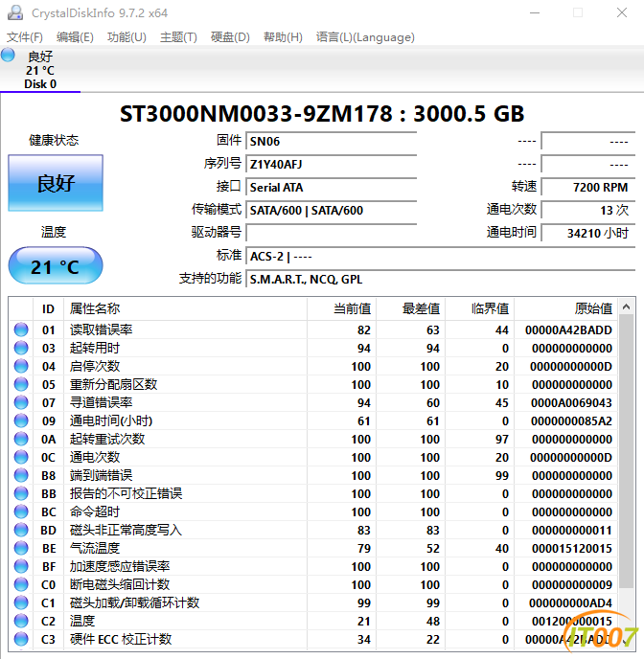Click status orb of 重新分配扇区数 row
Viewport: 644px width, 659px height.
click(21, 385)
